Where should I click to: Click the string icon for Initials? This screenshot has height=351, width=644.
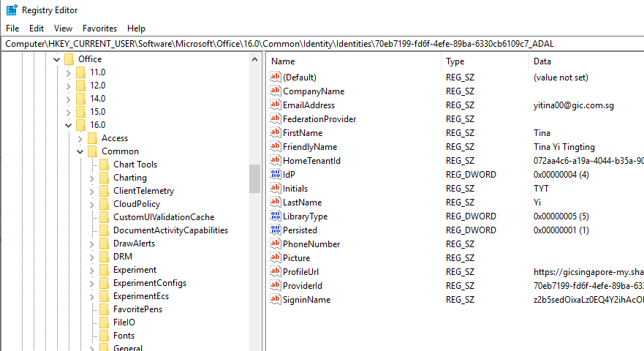[x=275, y=188]
